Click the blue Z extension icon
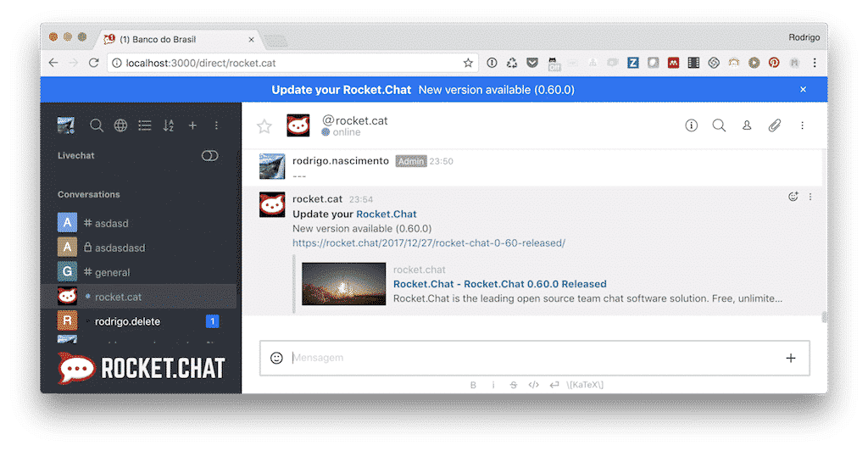The image size is (868, 451). click(x=632, y=63)
